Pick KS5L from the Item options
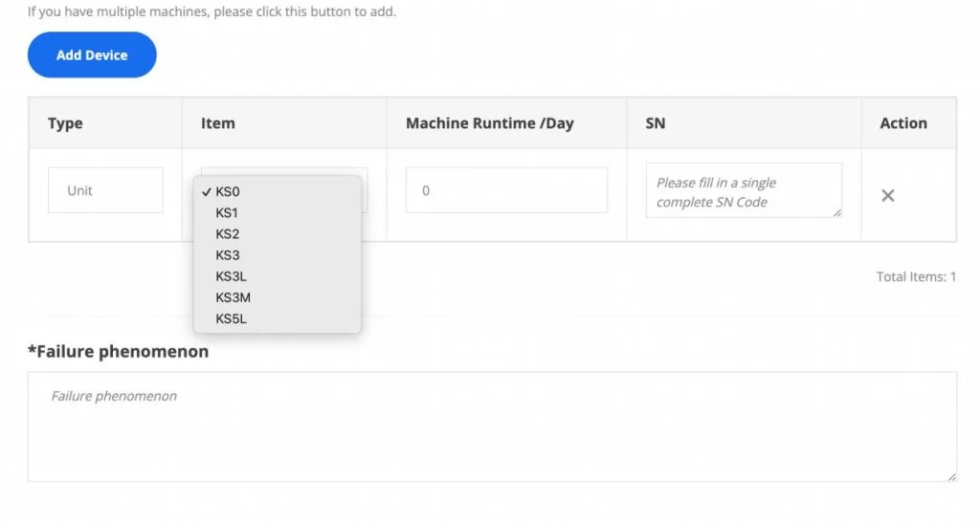The height and width of the screenshot is (524, 980). (232, 318)
